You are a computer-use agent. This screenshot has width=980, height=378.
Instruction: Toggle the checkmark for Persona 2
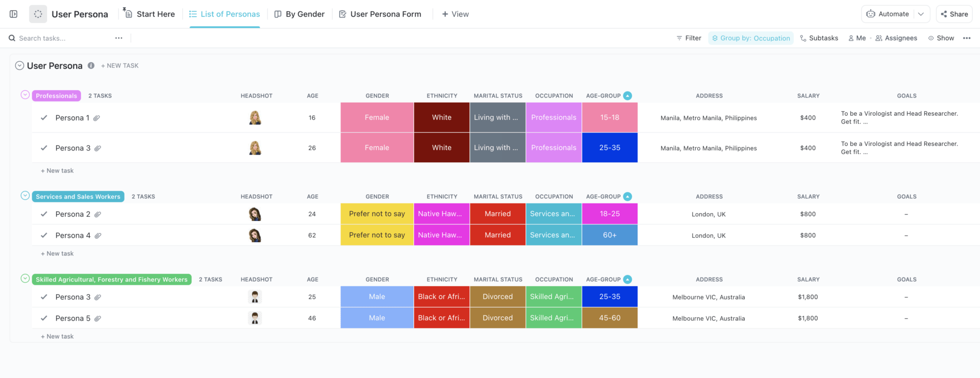coord(44,214)
